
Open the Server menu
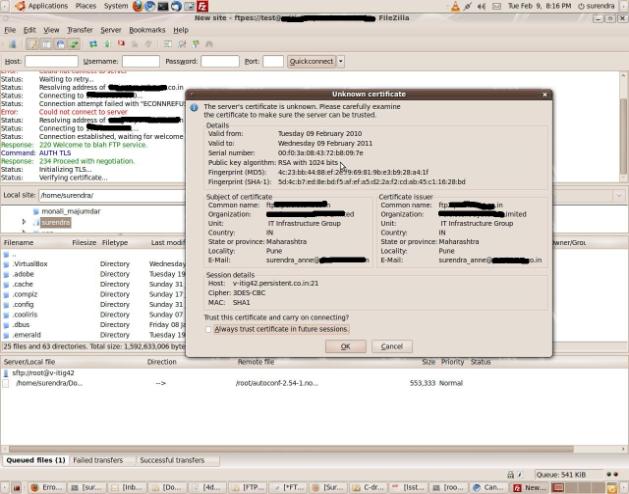pyautogui.click(x=110, y=30)
